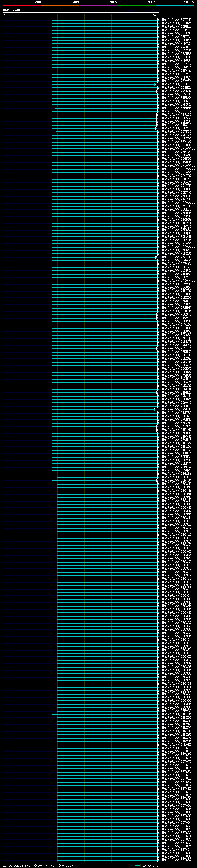Viewport: 197px width, 868px height.
Task: Select hit label UniRef100_B3TGE1
Action: (x=176, y=792)
